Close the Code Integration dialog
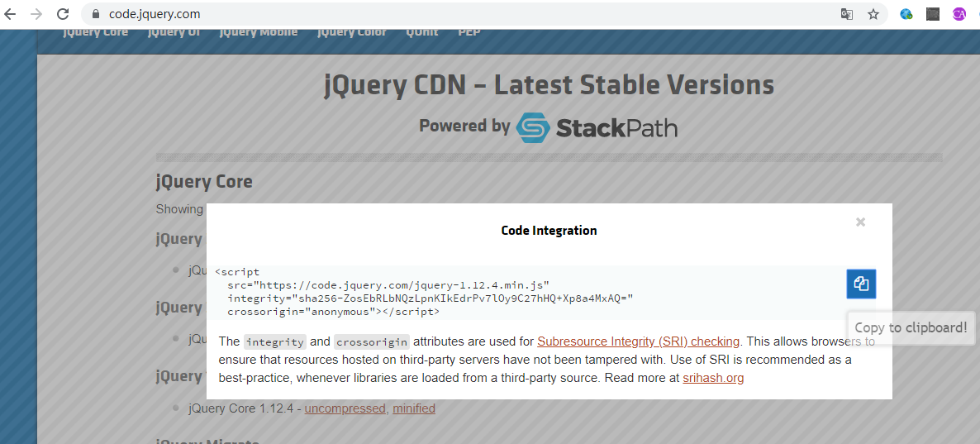980x444 pixels. [x=860, y=222]
